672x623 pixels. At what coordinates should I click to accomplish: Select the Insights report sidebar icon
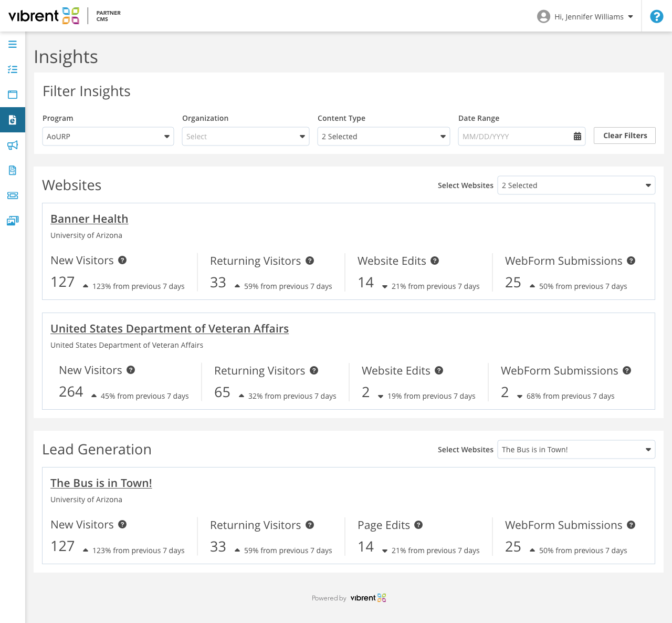pyautogui.click(x=13, y=120)
